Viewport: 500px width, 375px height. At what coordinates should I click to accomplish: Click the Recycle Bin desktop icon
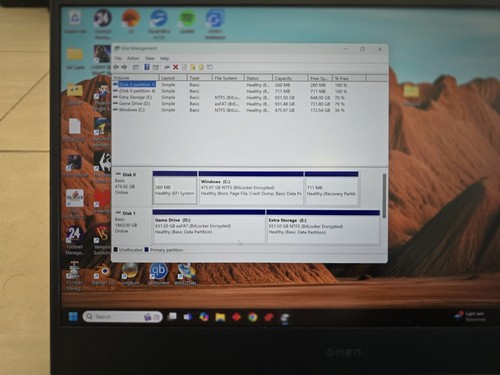[75, 21]
